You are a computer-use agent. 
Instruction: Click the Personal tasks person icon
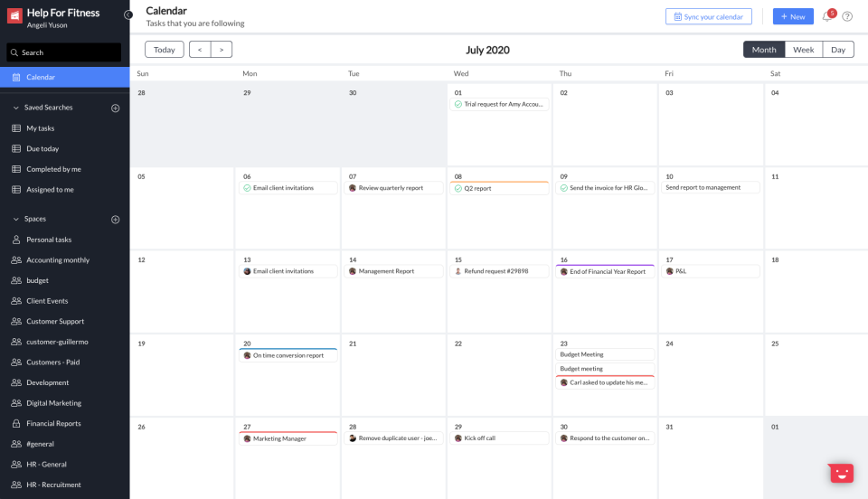pos(16,240)
